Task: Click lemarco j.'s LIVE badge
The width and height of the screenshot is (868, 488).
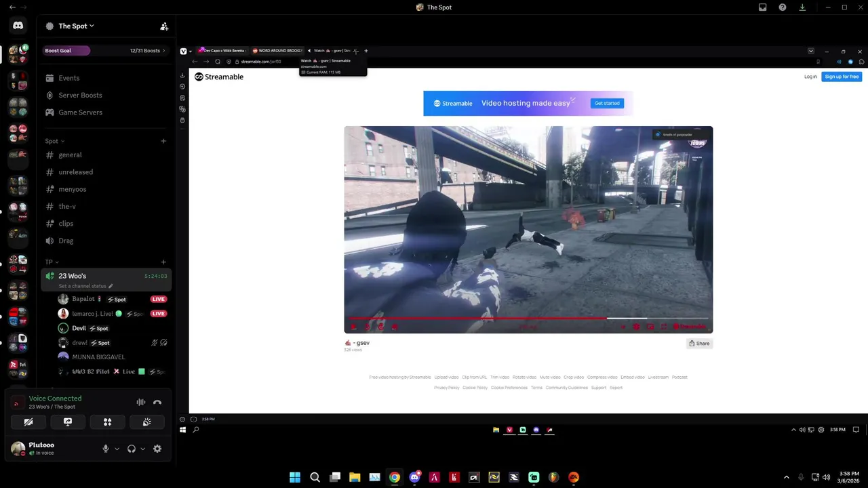Action: (x=159, y=314)
